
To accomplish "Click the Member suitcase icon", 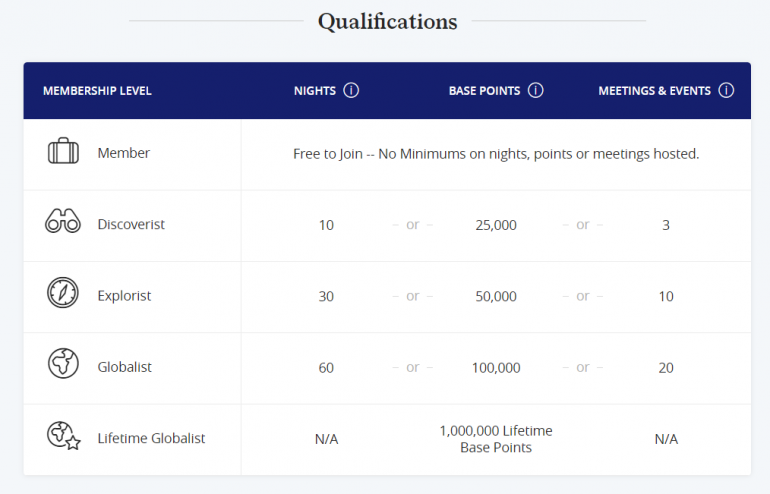I will tap(63, 153).
